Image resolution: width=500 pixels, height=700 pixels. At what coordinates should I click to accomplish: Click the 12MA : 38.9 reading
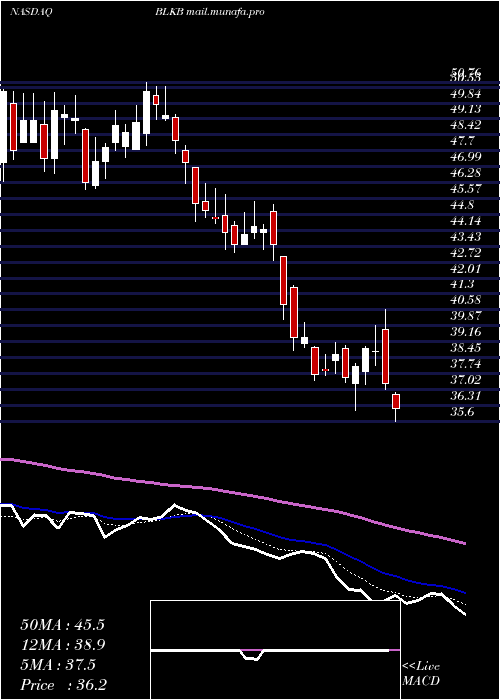pyautogui.click(x=62, y=645)
